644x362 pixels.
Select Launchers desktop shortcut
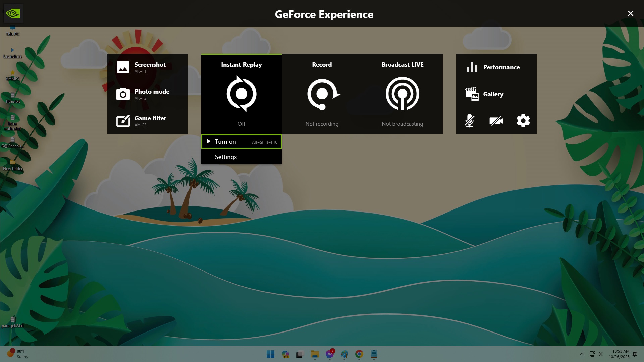pos(13,53)
